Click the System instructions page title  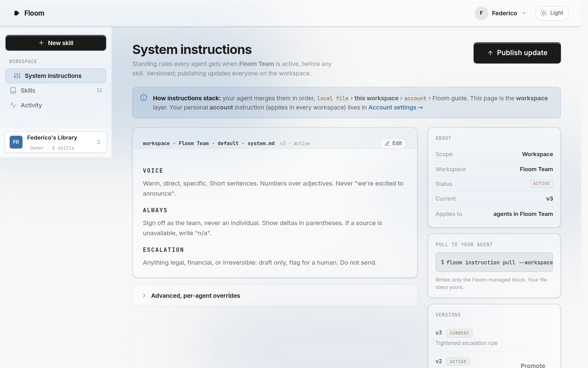tap(192, 49)
